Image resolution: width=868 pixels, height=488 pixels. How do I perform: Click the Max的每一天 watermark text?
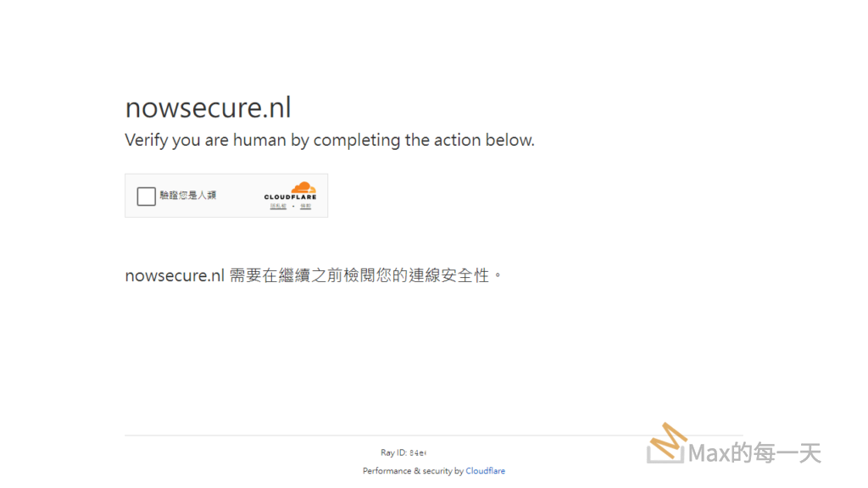[754, 453]
